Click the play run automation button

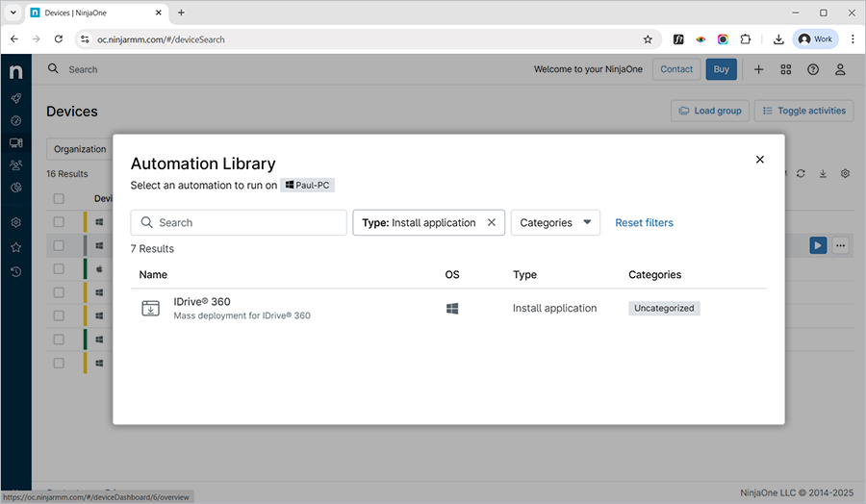(817, 245)
